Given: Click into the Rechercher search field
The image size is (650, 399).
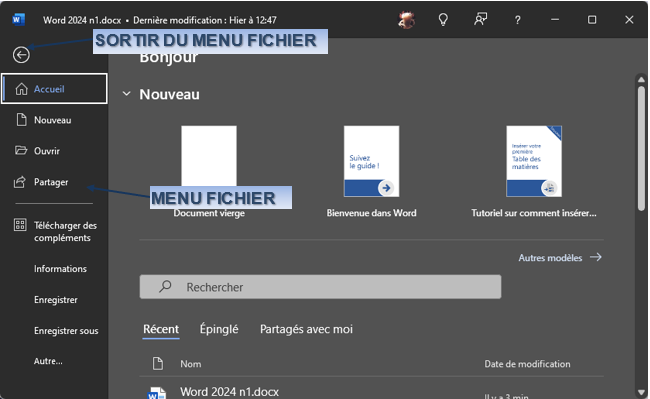Looking at the screenshot, I should point(320,287).
